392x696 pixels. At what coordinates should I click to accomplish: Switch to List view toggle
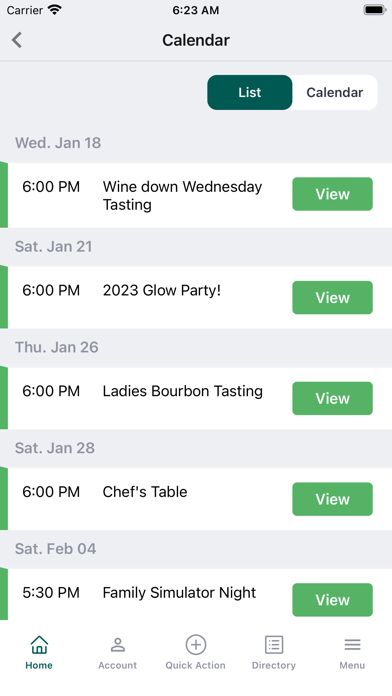pyautogui.click(x=249, y=92)
